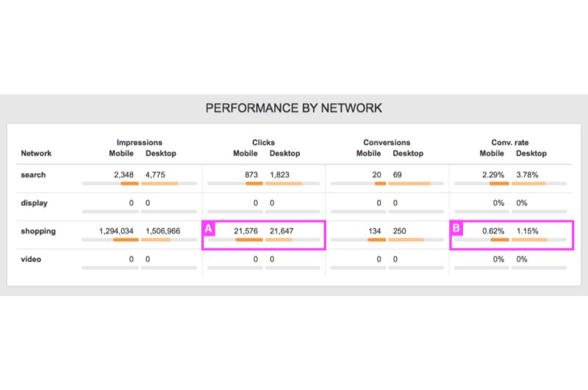
Task: Click shopping desktop conversions bar
Action: [x=406, y=240]
